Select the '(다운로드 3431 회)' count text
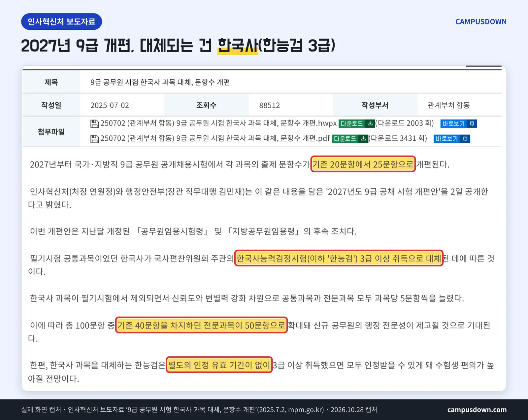The width and height of the screenshot is (528, 420). coord(398,138)
